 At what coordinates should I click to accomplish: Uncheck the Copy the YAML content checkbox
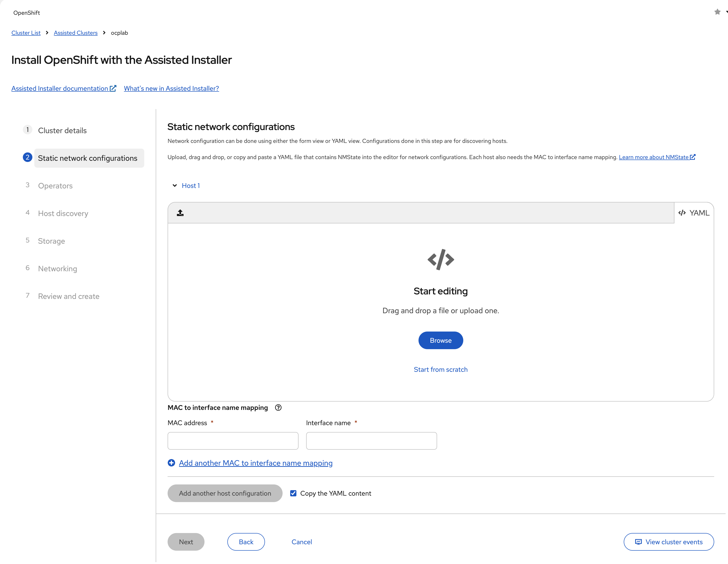(293, 493)
